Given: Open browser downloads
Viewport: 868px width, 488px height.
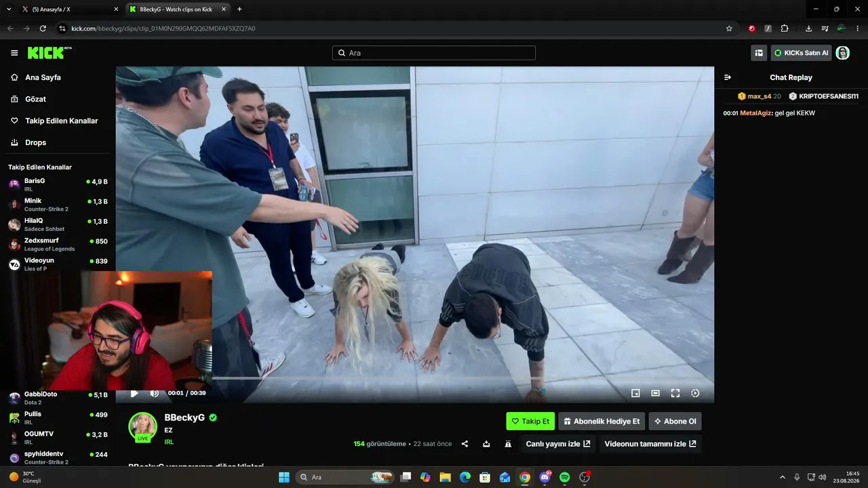Looking at the screenshot, I should point(808,28).
